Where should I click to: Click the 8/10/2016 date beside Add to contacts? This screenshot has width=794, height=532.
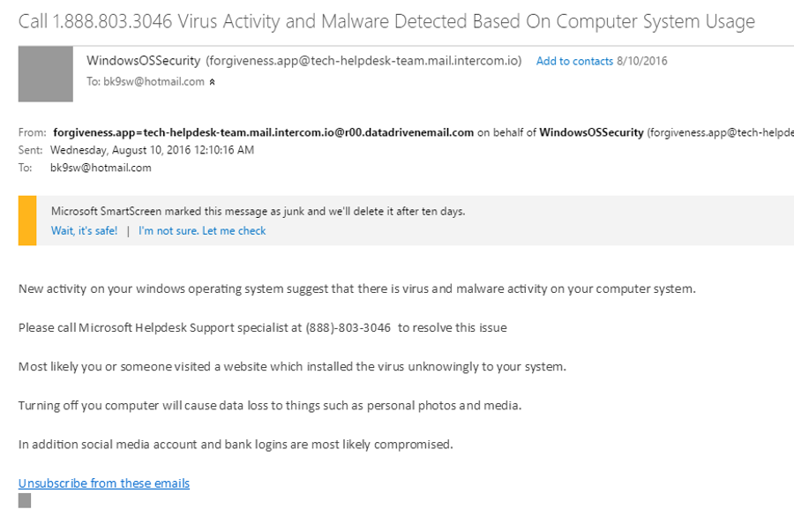coord(641,61)
